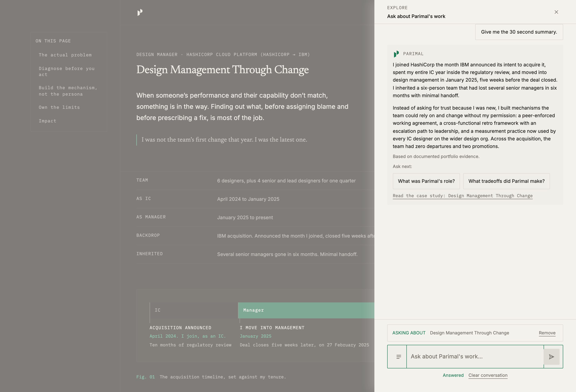Open 'Read the case study' link
The image size is (576, 392).
coord(462,196)
